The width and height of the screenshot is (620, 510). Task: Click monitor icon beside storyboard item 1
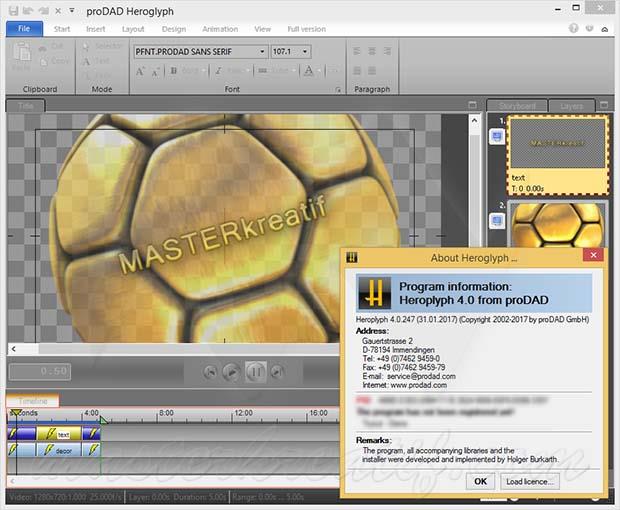tap(497, 137)
